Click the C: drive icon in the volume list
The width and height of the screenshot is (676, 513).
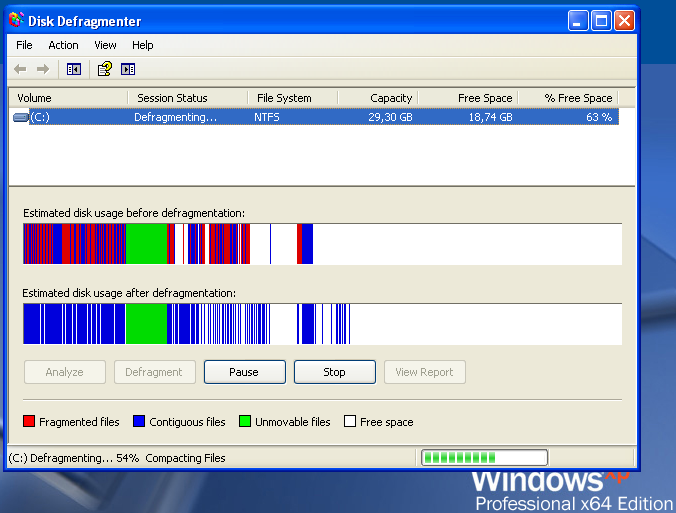[21, 117]
